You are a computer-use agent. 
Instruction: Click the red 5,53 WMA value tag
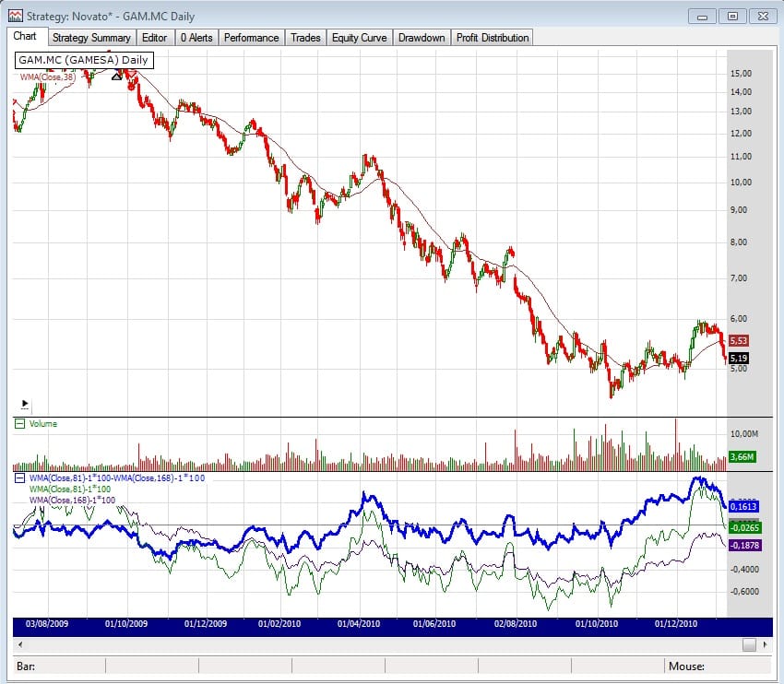(x=738, y=340)
